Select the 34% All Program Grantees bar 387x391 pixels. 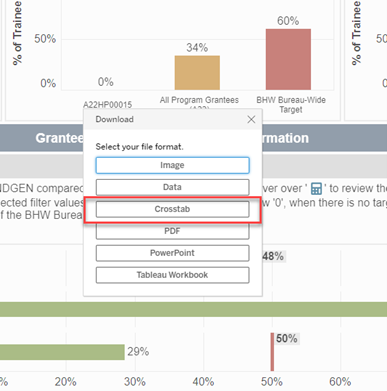point(197,73)
